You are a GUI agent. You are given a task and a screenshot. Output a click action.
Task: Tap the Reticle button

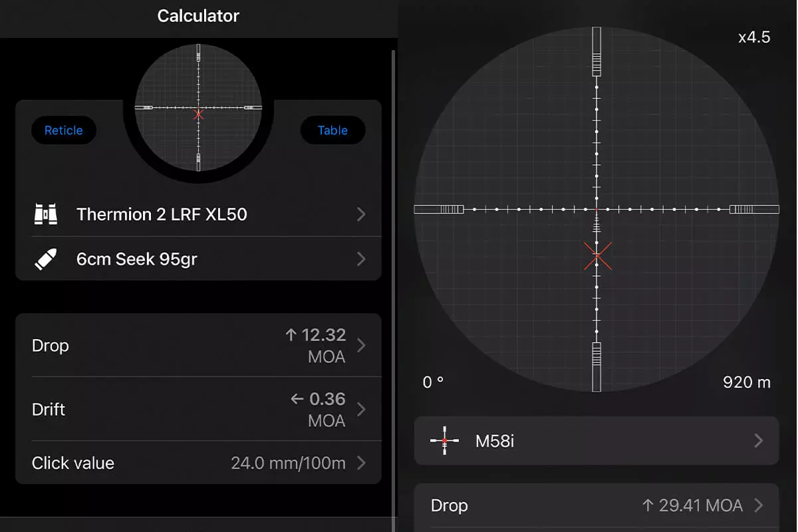point(64,131)
